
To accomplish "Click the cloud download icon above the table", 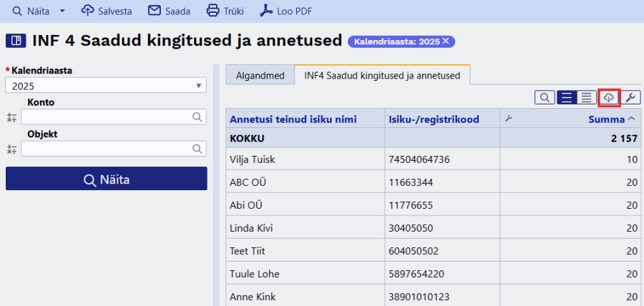I will pos(609,97).
